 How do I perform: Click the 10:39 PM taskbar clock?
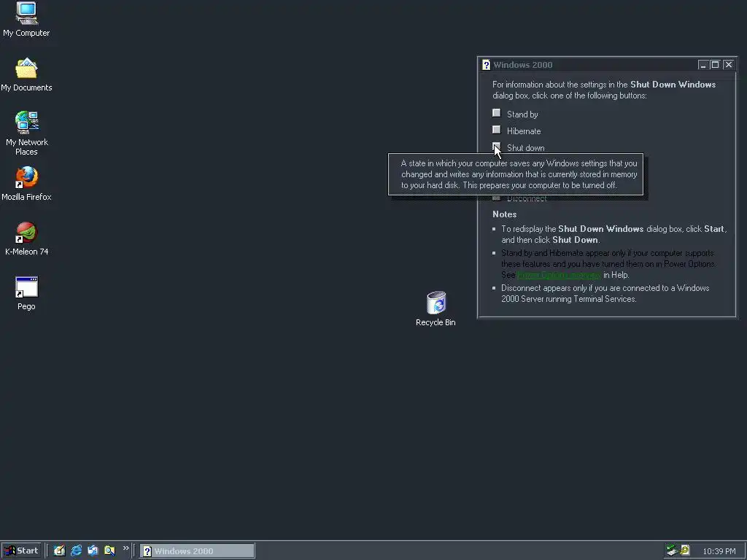point(719,551)
